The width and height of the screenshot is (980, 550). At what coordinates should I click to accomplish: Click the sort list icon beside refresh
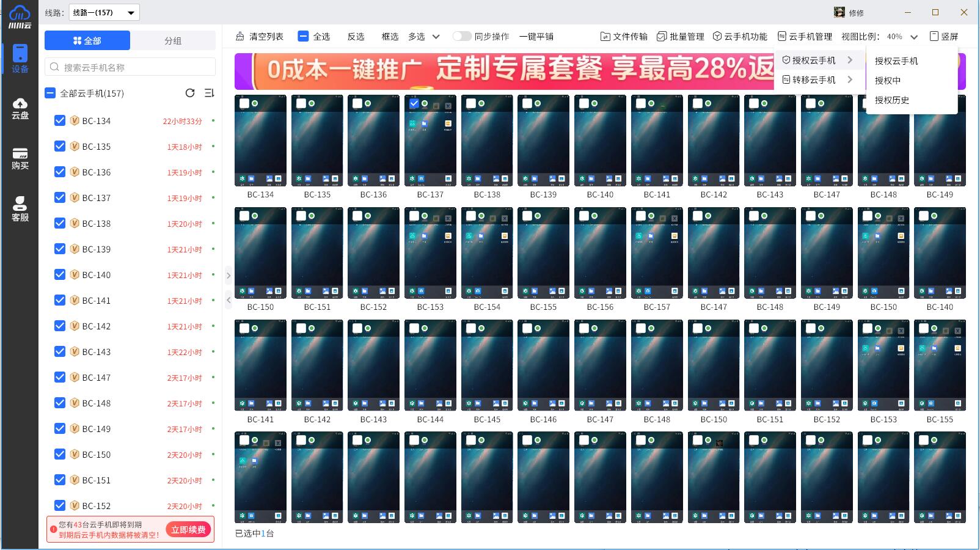point(209,93)
